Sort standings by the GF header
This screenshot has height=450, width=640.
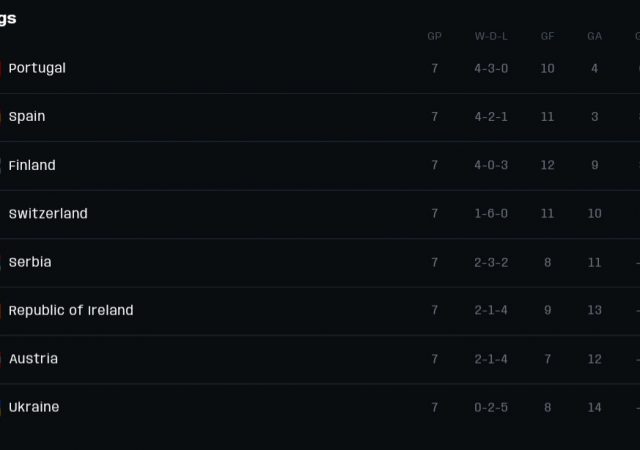547,36
